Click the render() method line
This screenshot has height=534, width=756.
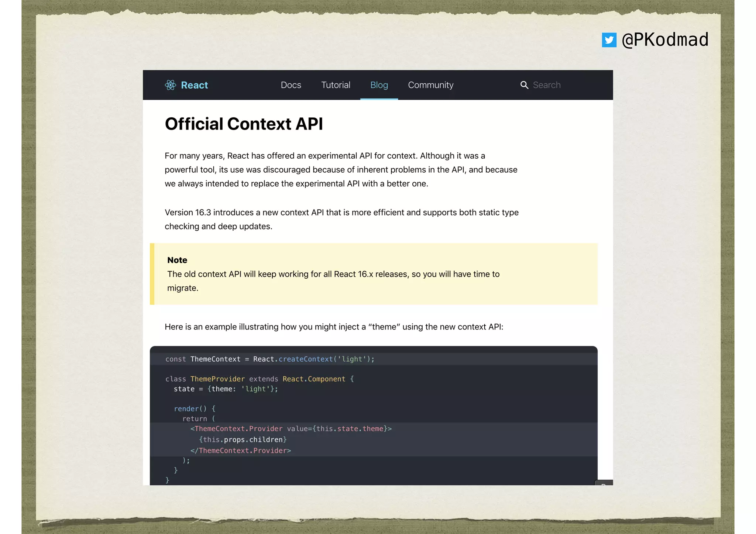tap(194, 409)
